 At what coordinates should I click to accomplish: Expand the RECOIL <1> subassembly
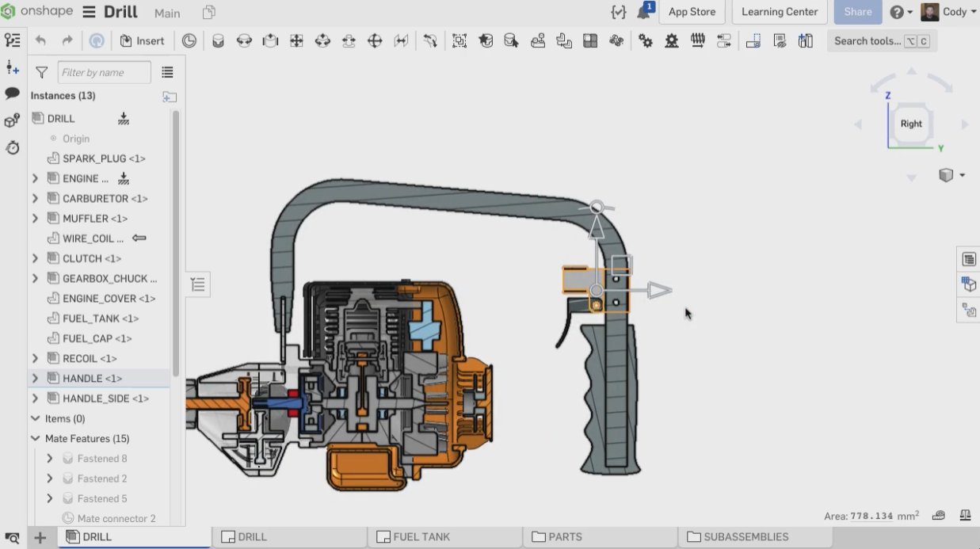click(x=35, y=358)
